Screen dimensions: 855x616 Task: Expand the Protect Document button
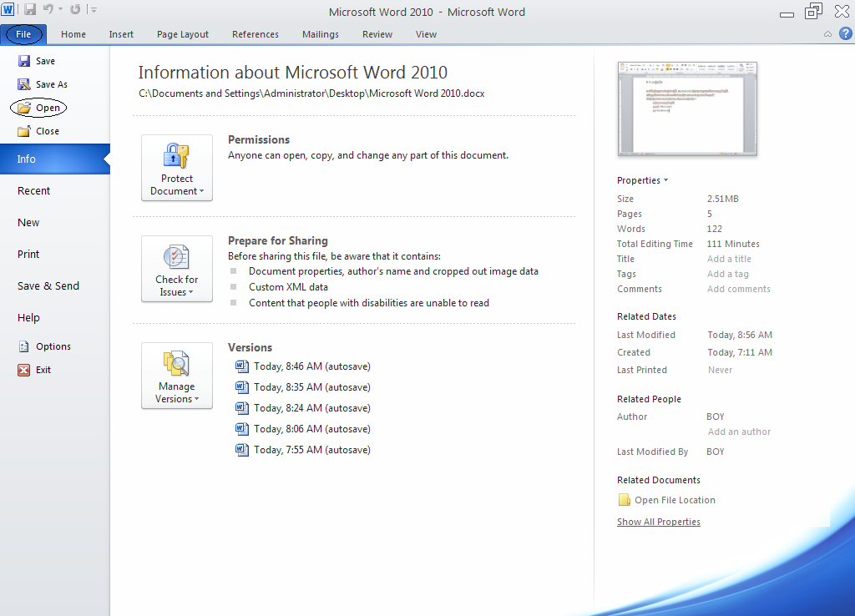[177, 168]
